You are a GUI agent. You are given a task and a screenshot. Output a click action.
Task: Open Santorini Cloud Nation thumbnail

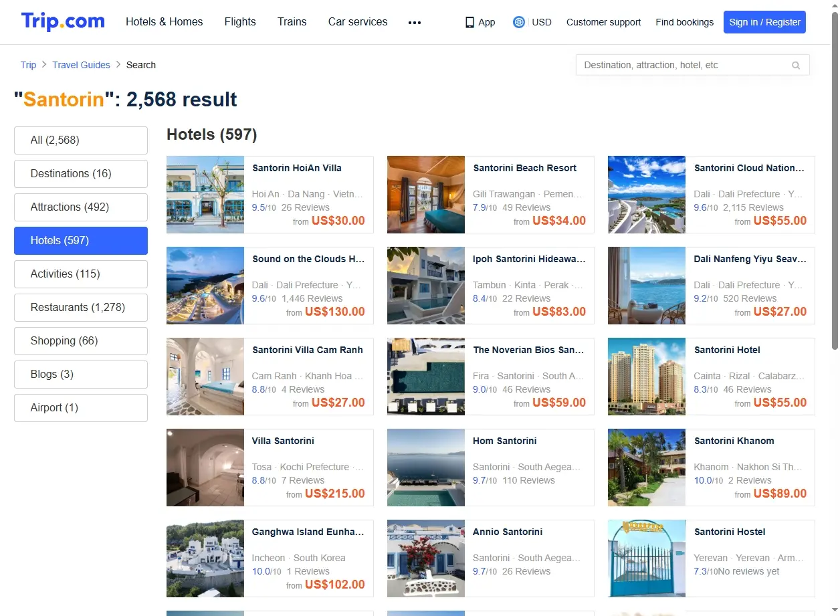click(x=647, y=195)
